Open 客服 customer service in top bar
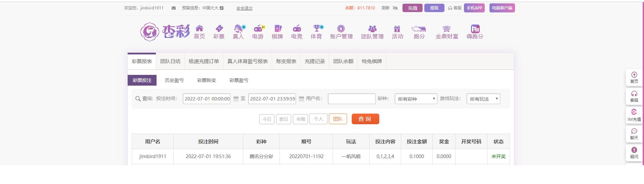This screenshot has height=184, width=644. [x=455, y=8]
